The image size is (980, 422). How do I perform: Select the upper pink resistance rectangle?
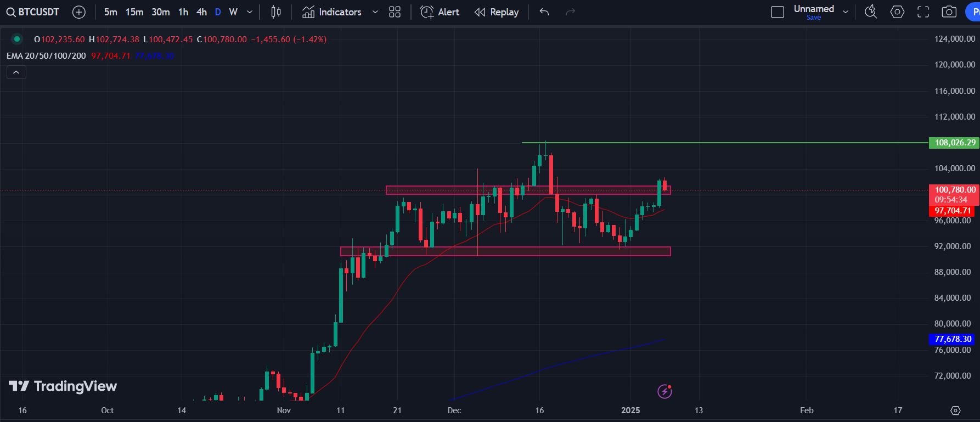tap(528, 190)
